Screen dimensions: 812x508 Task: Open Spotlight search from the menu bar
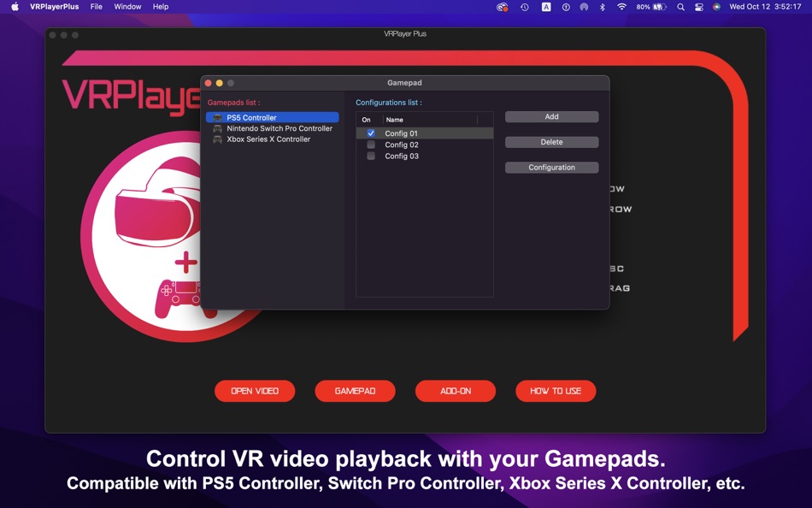pyautogui.click(x=680, y=7)
